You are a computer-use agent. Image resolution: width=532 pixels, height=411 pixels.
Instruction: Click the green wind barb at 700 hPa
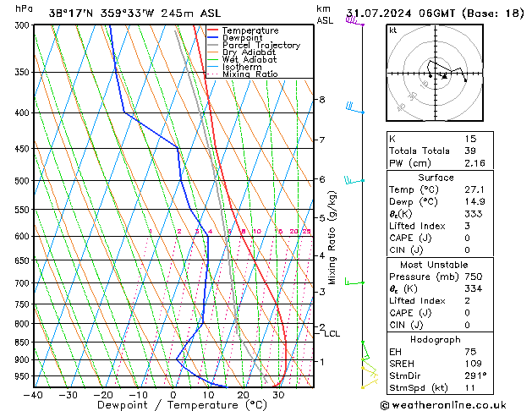pos(354,282)
